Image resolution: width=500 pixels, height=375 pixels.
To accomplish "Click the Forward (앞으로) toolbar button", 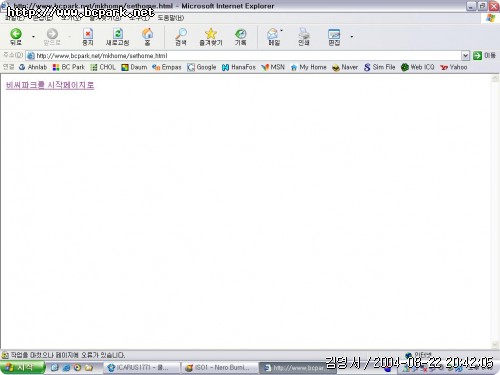I will (x=52, y=36).
